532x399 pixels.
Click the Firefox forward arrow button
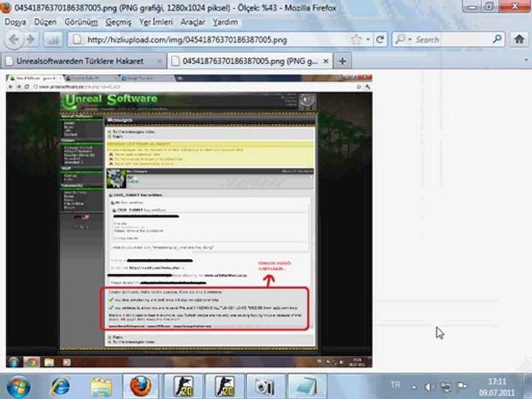(x=31, y=39)
